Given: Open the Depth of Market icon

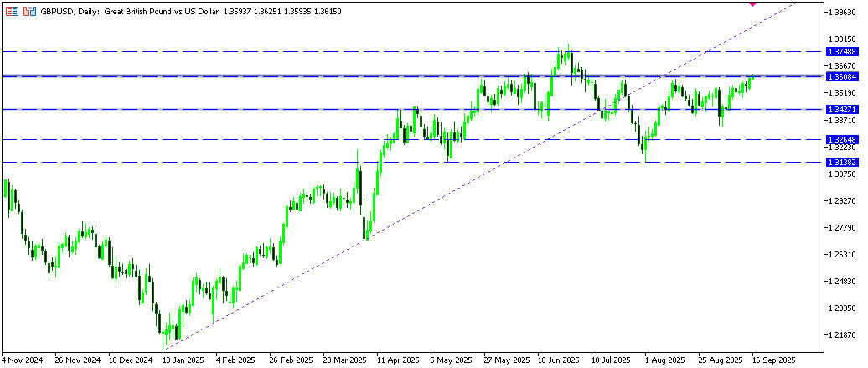Looking at the screenshot, I should [x=13, y=11].
